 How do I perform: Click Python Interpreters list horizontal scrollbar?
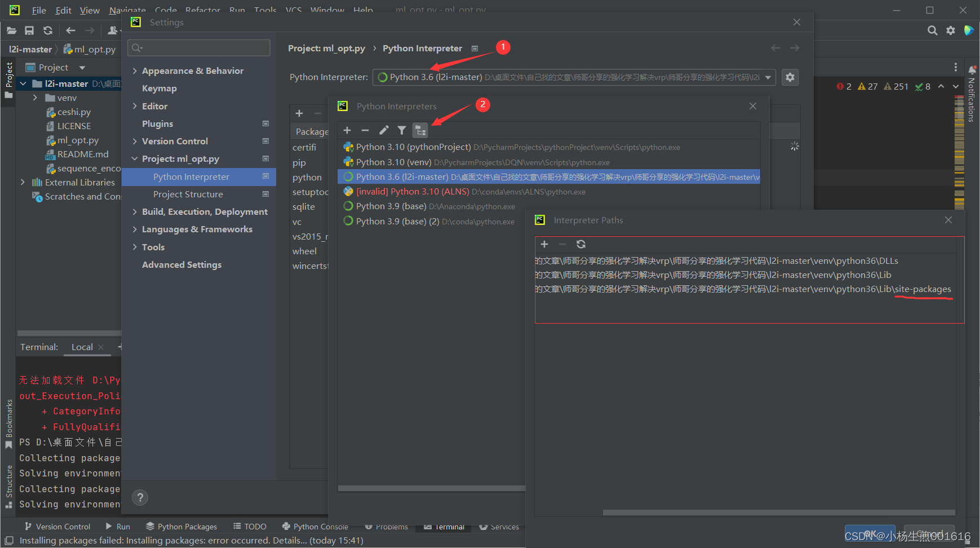[432, 489]
